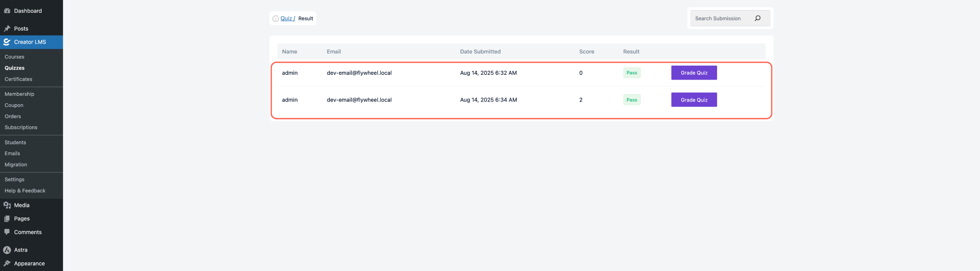Click the score value 0
This screenshot has width=980, height=271.
[x=581, y=73]
